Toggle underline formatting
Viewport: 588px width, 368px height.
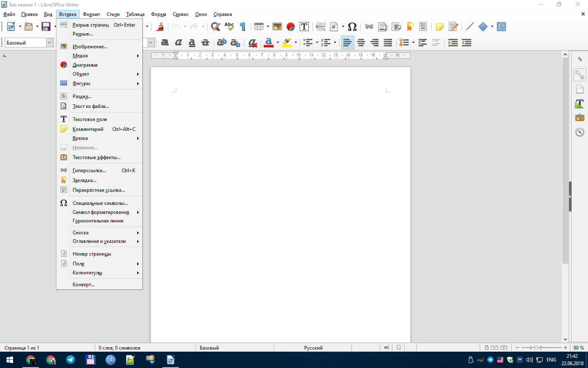[x=192, y=42]
